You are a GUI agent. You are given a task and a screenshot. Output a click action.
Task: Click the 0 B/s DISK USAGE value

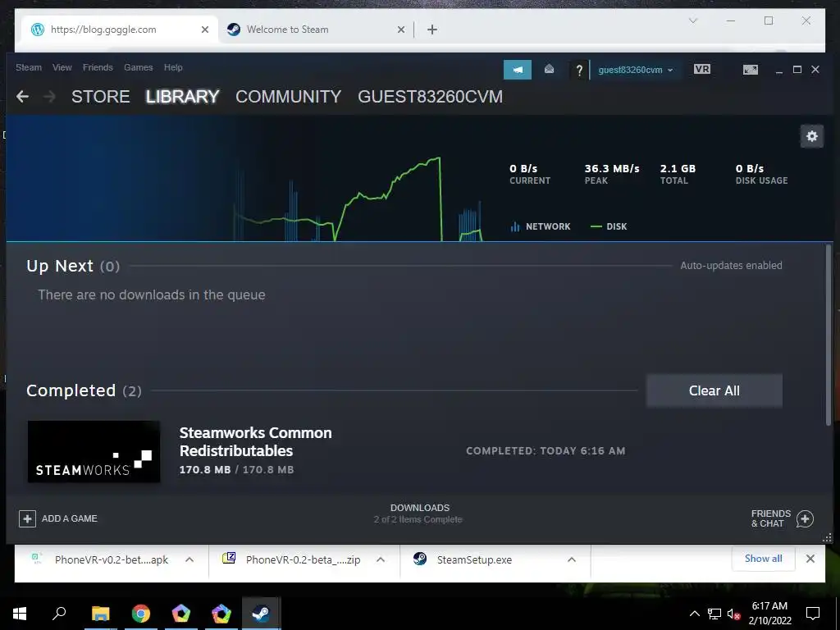click(750, 169)
